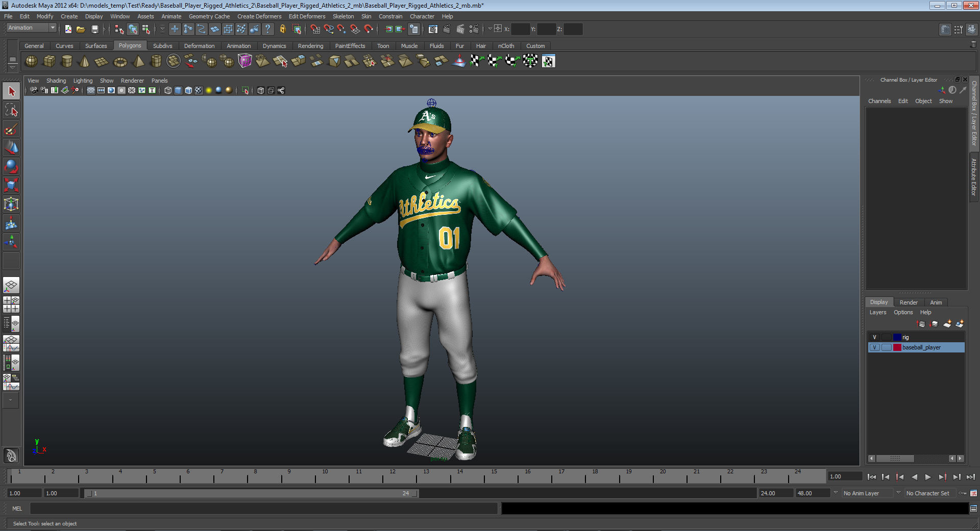Toggle visibility of rig layer

click(x=874, y=337)
